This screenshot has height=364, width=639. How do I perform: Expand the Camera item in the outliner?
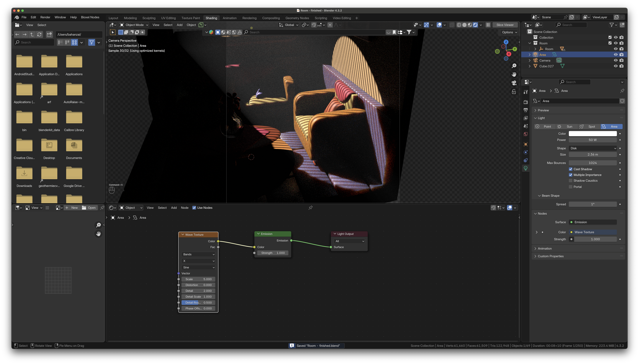coord(530,60)
